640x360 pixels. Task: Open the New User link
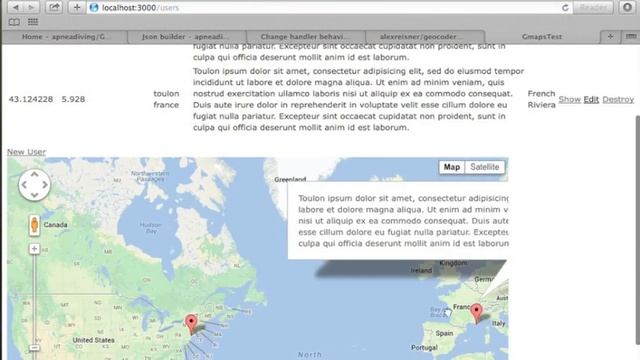point(26,152)
